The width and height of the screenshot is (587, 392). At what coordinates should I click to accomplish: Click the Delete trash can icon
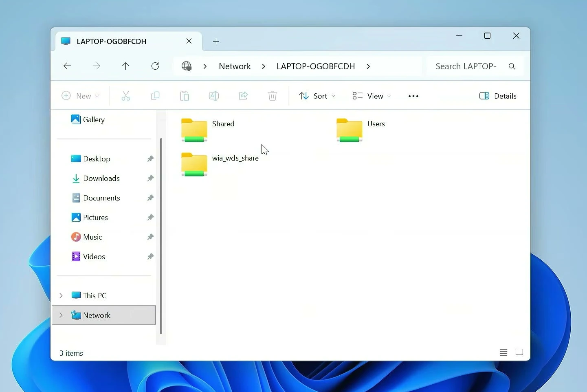[273, 96]
